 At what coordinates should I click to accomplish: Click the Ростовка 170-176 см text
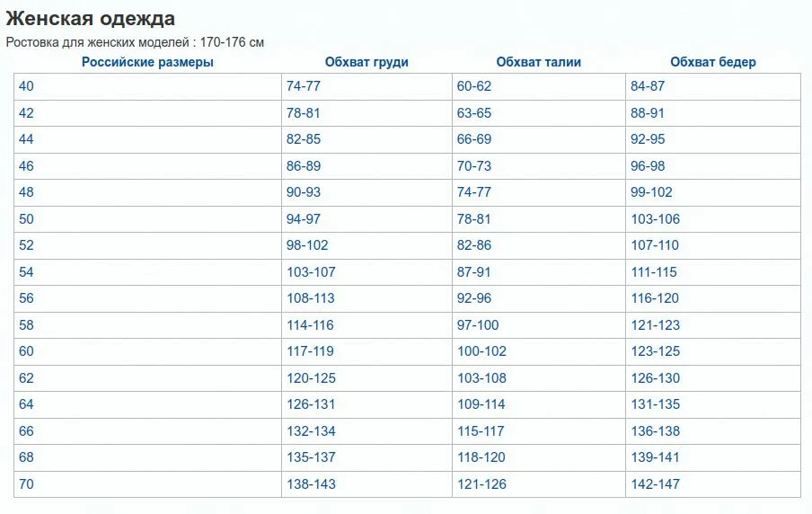click(x=135, y=42)
